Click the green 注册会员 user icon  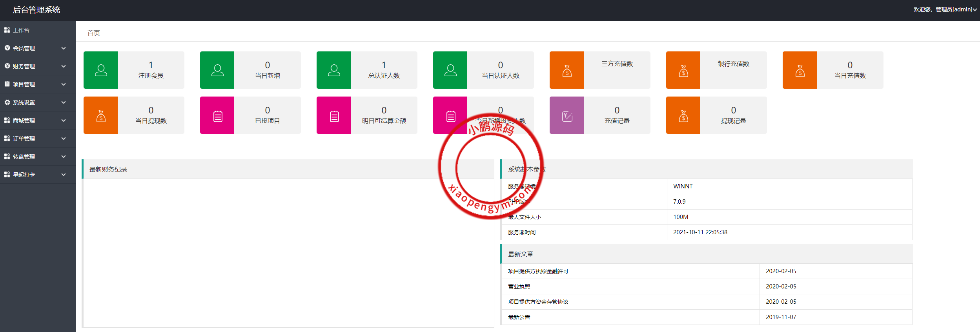pos(100,70)
